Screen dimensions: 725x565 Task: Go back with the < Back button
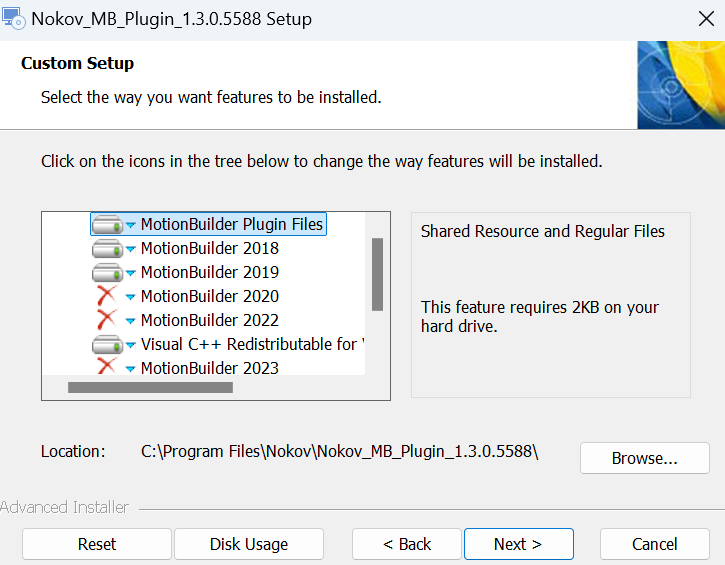407,544
